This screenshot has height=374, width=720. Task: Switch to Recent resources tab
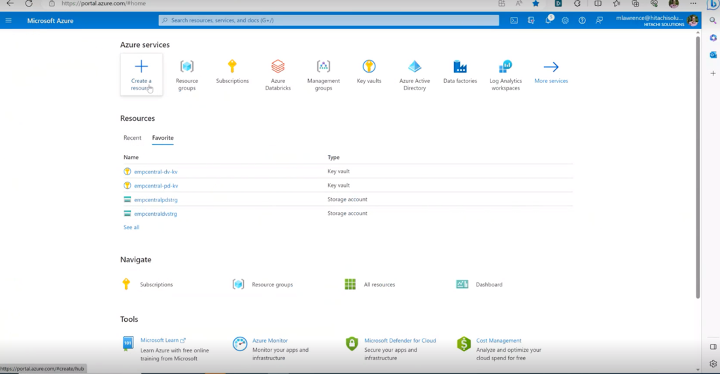click(132, 138)
